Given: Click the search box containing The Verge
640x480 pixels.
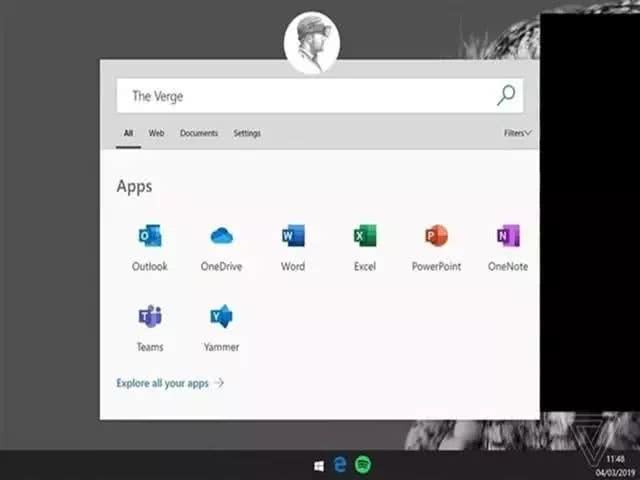Looking at the screenshot, I should coord(320,96).
